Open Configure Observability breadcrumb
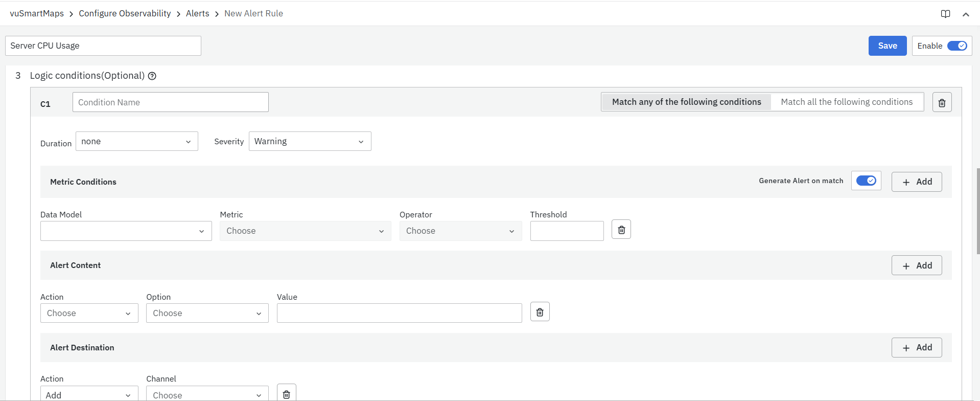Screen dimensions: 980x401 click(x=125, y=14)
